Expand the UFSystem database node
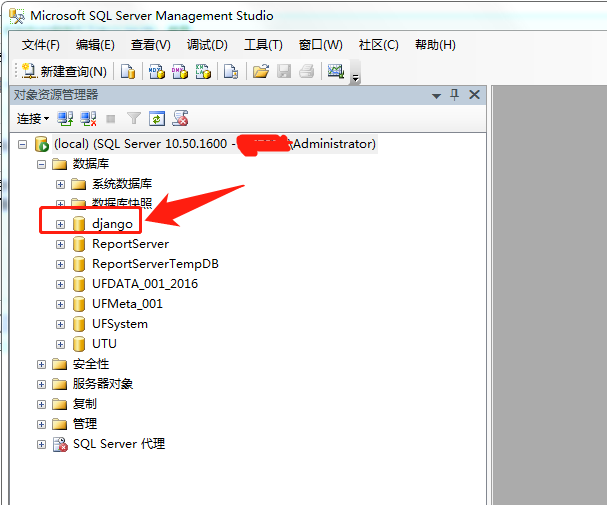 coord(60,324)
